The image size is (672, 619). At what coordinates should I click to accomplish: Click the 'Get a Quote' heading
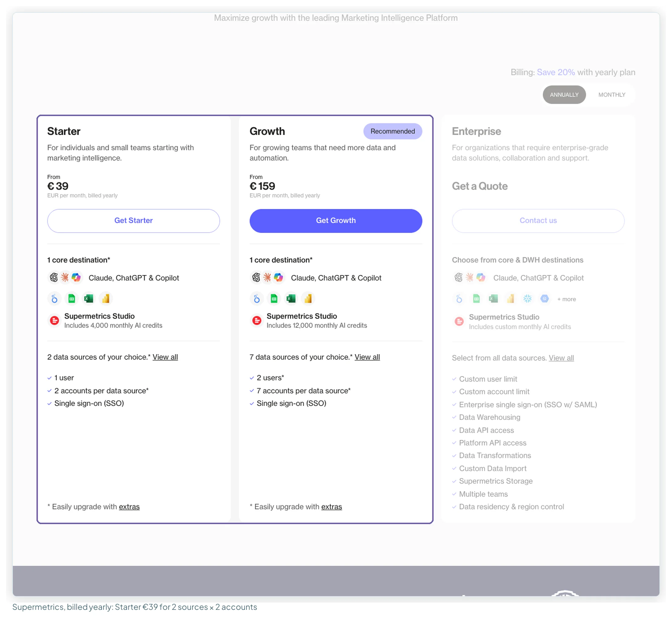(x=480, y=186)
